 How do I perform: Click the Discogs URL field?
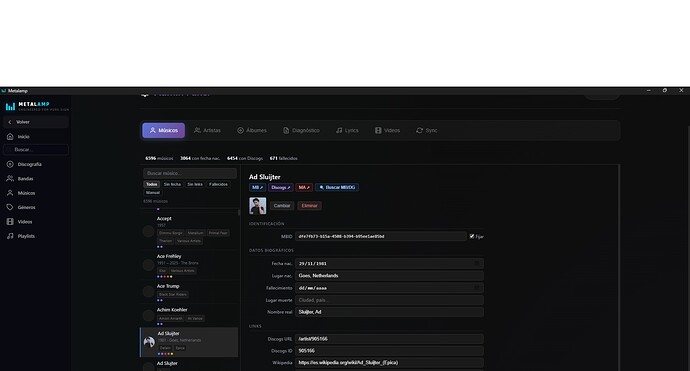[x=389, y=339]
